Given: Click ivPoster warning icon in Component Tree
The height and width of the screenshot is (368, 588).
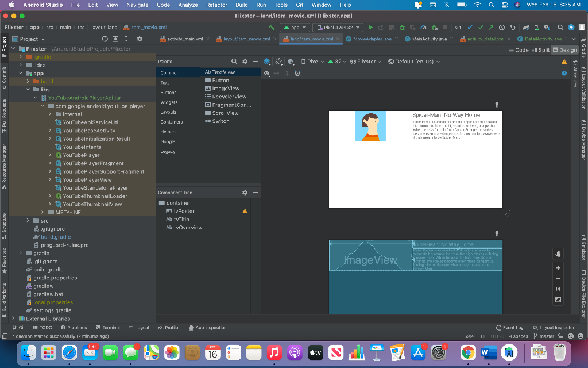Looking at the screenshot, I should [245, 211].
